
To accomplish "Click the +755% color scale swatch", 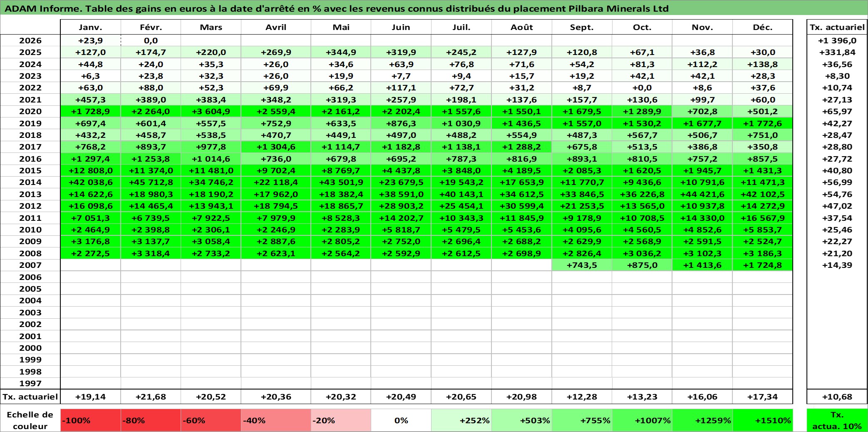I will [x=582, y=420].
